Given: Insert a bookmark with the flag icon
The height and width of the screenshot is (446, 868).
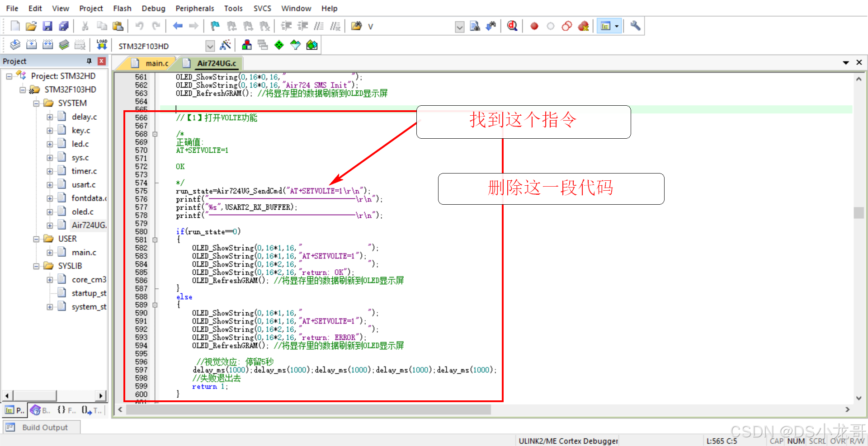Looking at the screenshot, I should [215, 26].
